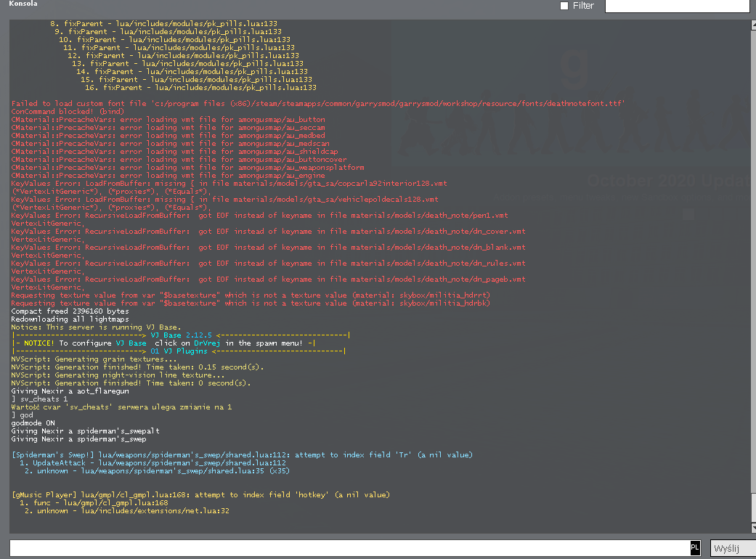756x559 pixels.
Task: Click the amongusmap/au_seccam error line
Action: [x=168, y=127]
